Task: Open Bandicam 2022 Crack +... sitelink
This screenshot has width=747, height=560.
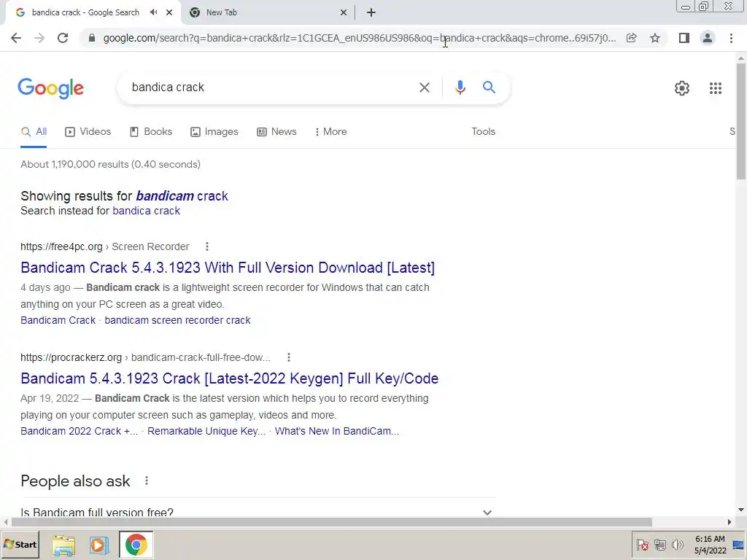Action: [x=79, y=432]
